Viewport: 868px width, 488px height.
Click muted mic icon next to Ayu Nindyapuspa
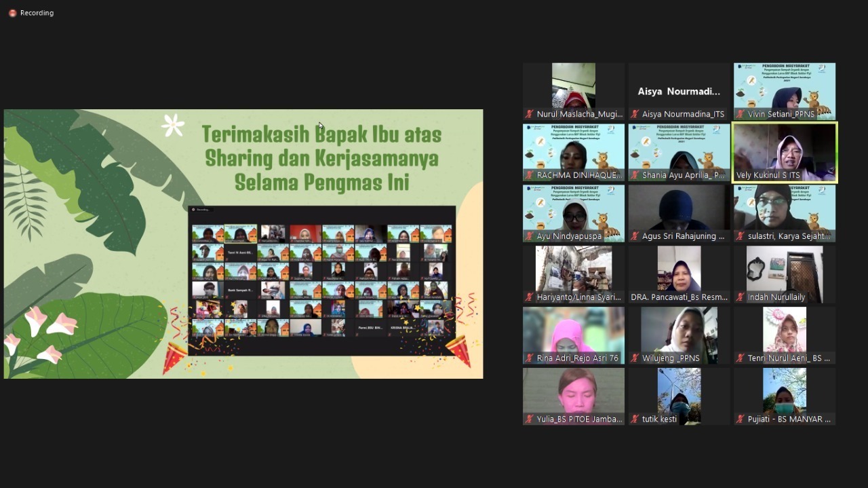pyautogui.click(x=530, y=236)
